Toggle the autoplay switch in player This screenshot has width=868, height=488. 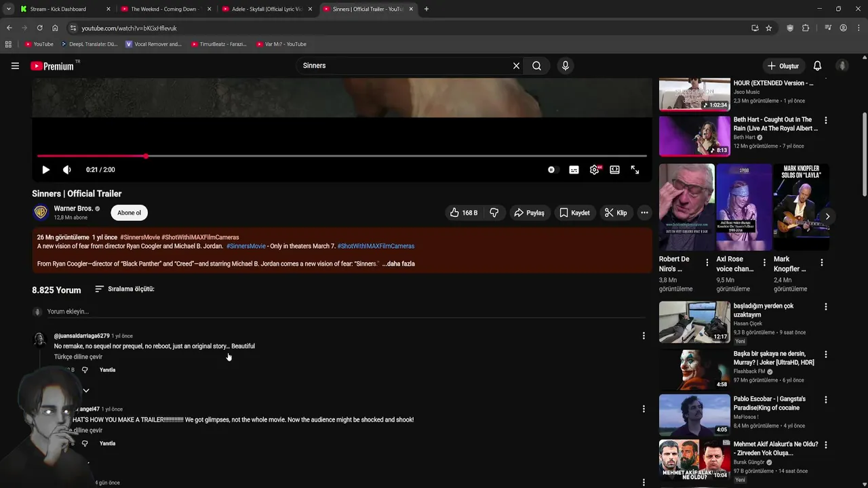pos(552,169)
